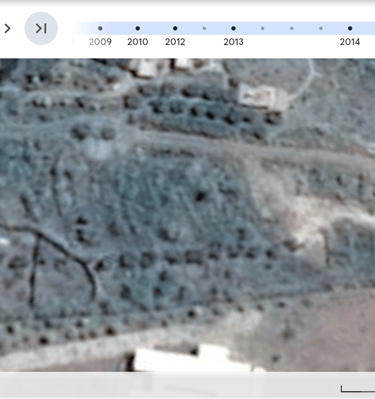The image size is (375, 399).
Task: Select the 2009 dot on the timeline
Action: pos(100,28)
